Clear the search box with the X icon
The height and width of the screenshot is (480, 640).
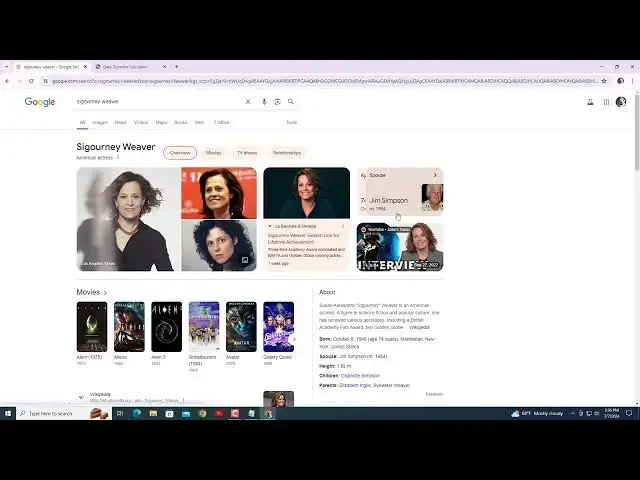pos(248,102)
